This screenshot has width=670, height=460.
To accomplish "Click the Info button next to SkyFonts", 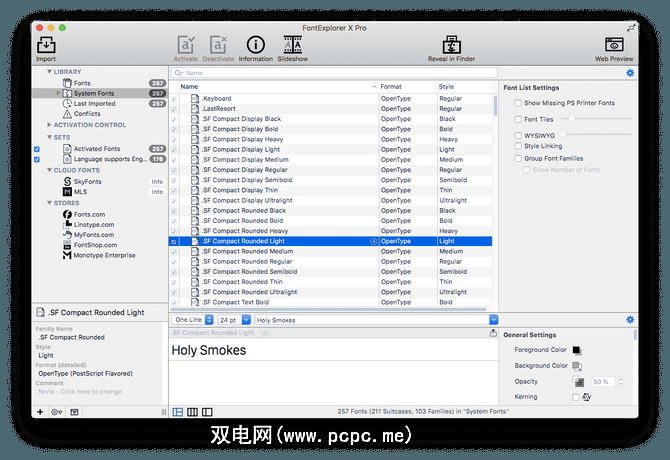I will (x=157, y=182).
